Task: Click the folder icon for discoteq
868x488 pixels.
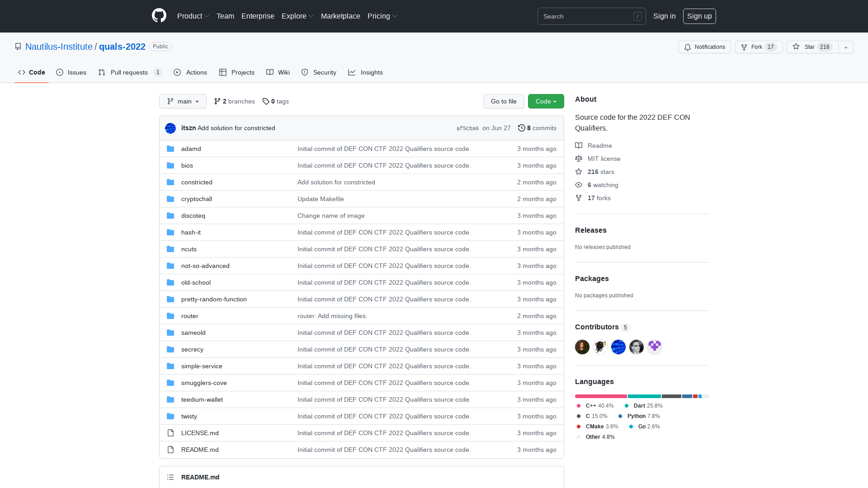Action: point(170,216)
